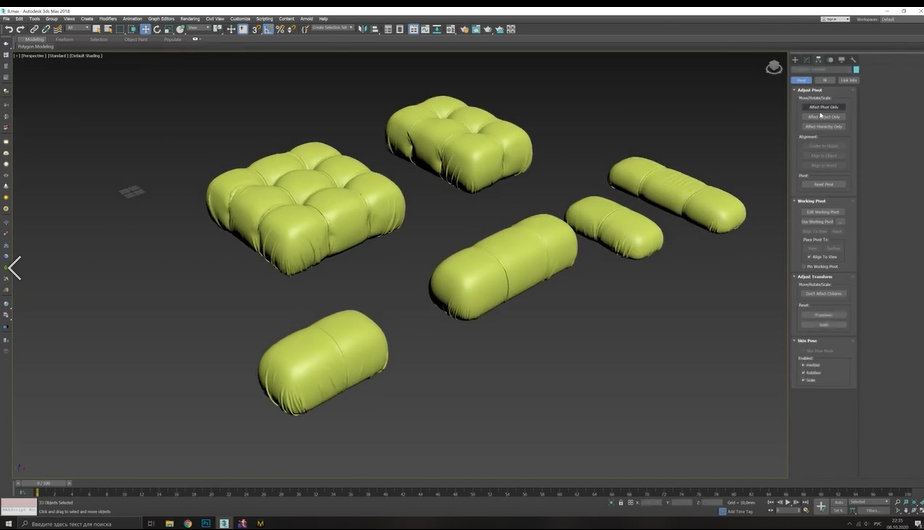Open the Link Info tab button
The width and height of the screenshot is (924, 530).
pos(849,80)
